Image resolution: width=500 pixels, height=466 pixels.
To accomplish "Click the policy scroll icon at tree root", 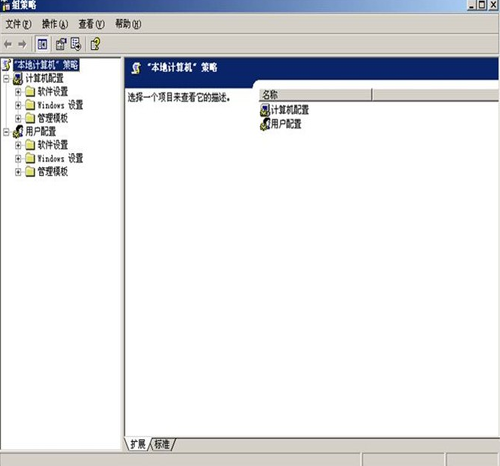I will pyautogui.click(x=7, y=65).
